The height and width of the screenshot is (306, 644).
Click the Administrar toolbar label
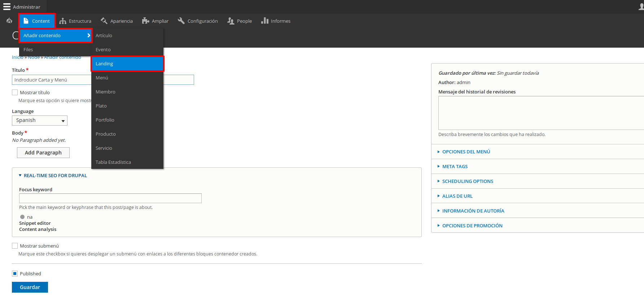[x=27, y=7]
